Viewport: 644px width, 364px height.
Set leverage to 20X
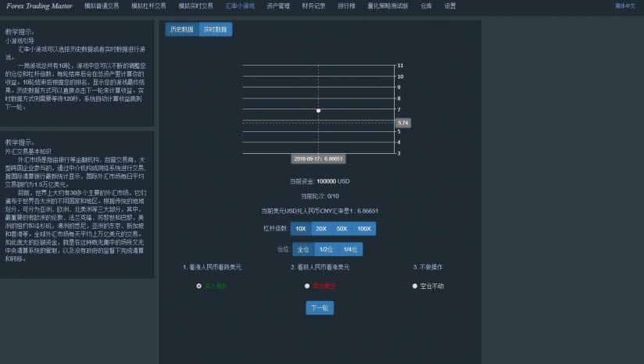pos(321,229)
